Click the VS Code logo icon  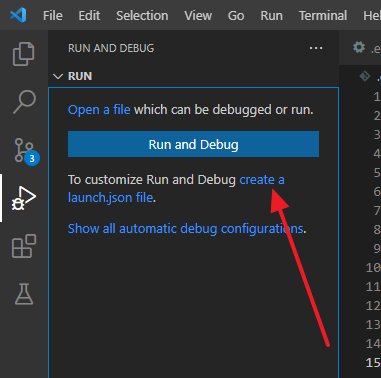click(x=18, y=15)
